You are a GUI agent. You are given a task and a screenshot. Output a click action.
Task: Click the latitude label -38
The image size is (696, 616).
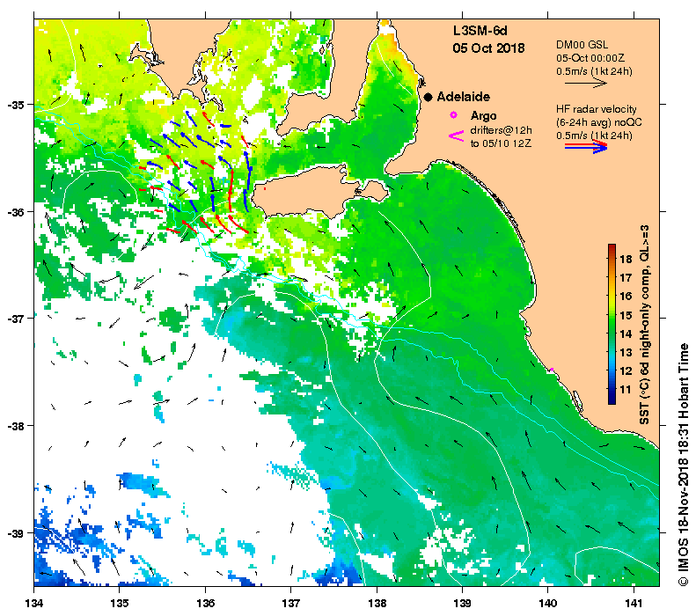pyautogui.click(x=15, y=426)
